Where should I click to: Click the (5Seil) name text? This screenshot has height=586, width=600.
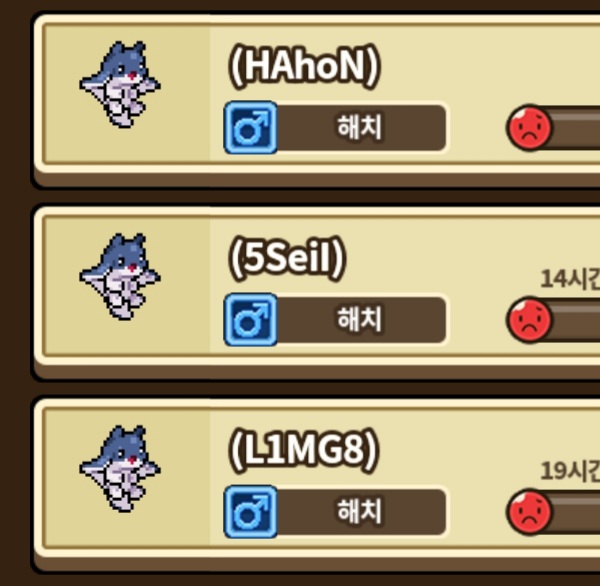[287, 259]
